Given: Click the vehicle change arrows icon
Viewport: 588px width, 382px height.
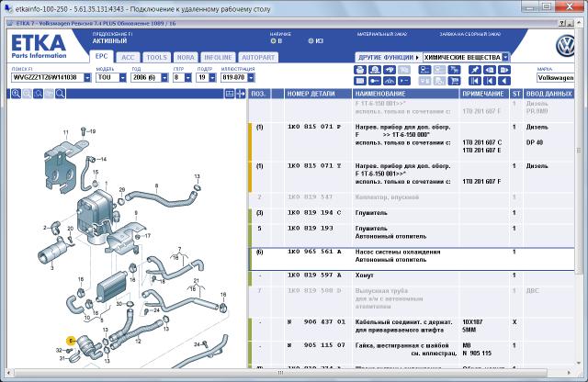Looking at the screenshot, I should click(390, 70).
